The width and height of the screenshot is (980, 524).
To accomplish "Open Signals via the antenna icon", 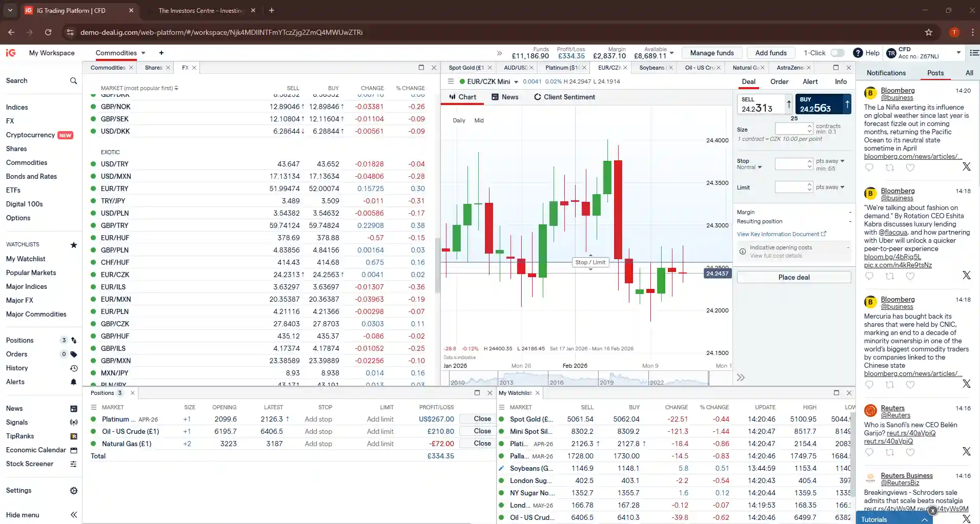I will pyautogui.click(x=73, y=422).
